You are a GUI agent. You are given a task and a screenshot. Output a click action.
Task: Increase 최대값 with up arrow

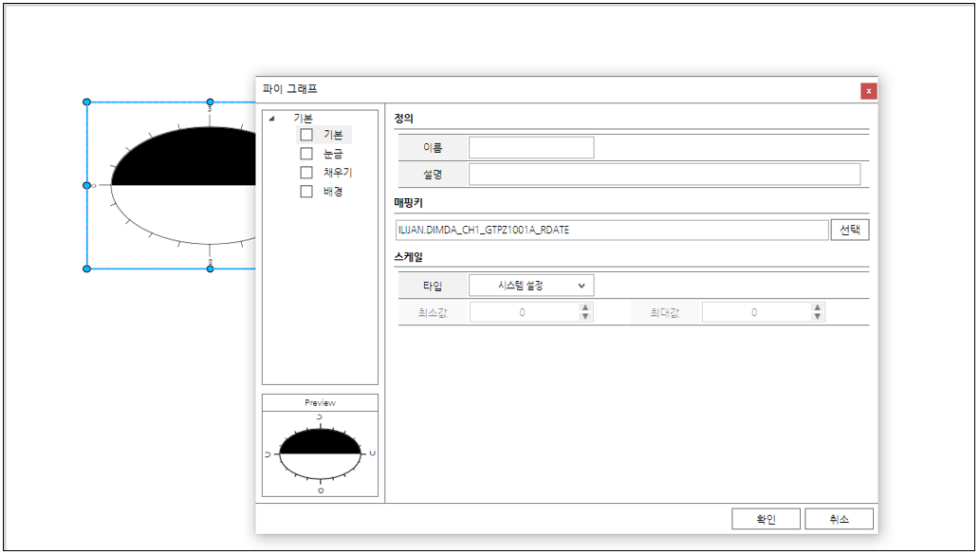pos(817,307)
